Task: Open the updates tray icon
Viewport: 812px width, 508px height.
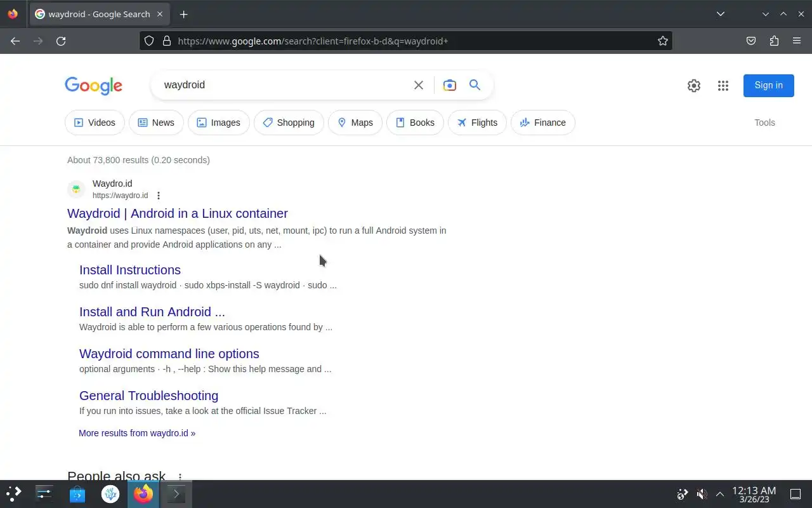Action: coord(683,494)
